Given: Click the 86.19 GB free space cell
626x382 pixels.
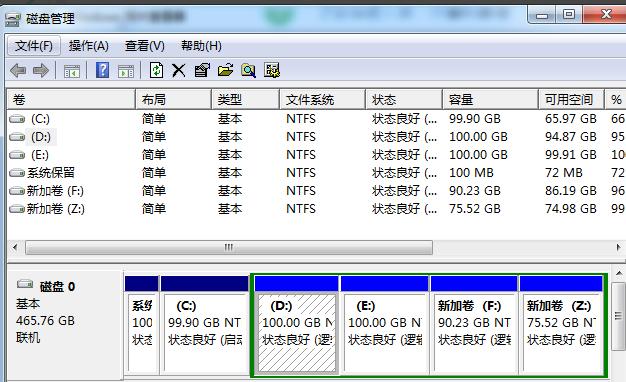Looking at the screenshot, I should click(571, 191).
